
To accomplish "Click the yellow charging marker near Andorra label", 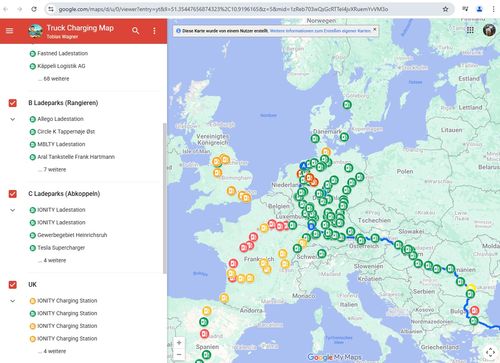I will (x=224, y=298).
